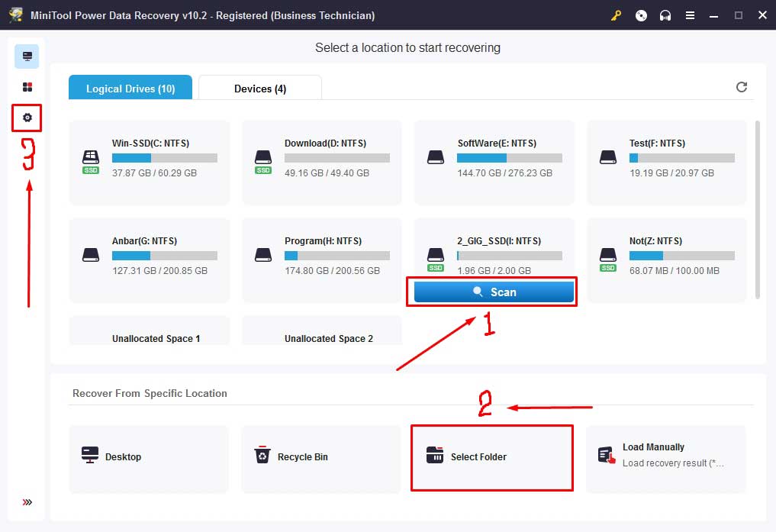Viewport: 776px width, 532px height.
Task: Select the Test(F: NTFS) drive icon
Action: coord(607,158)
